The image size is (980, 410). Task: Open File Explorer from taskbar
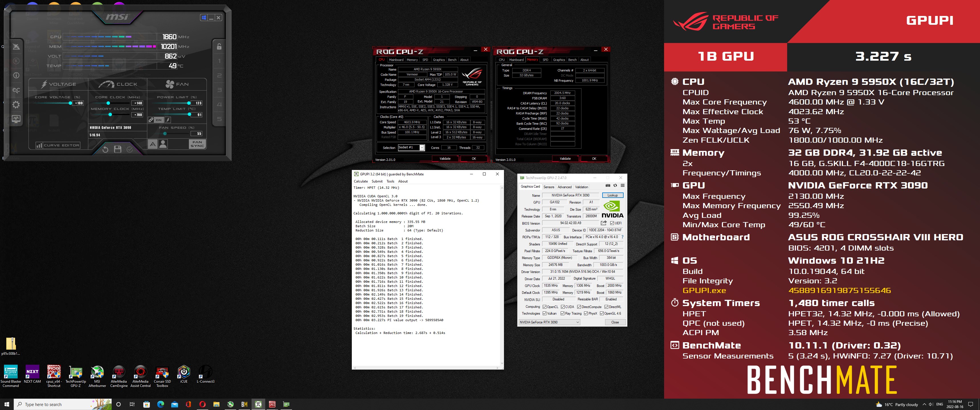click(x=217, y=404)
